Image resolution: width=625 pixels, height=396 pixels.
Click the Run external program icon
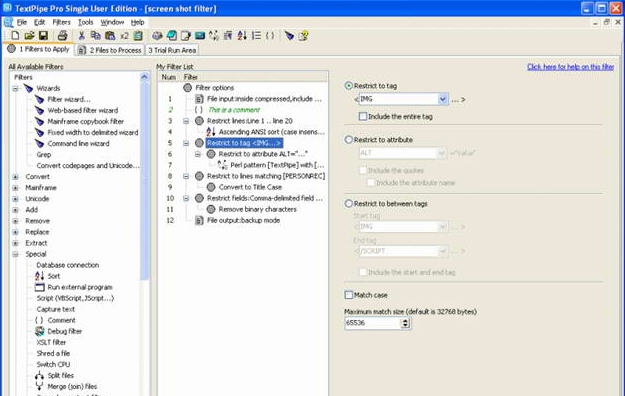click(x=39, y=287)
